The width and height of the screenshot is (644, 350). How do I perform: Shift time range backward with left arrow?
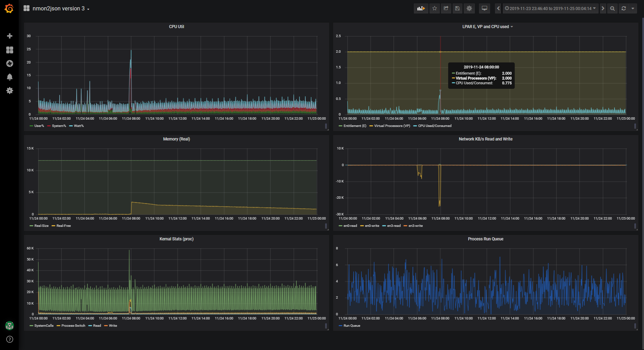point(498,8)
